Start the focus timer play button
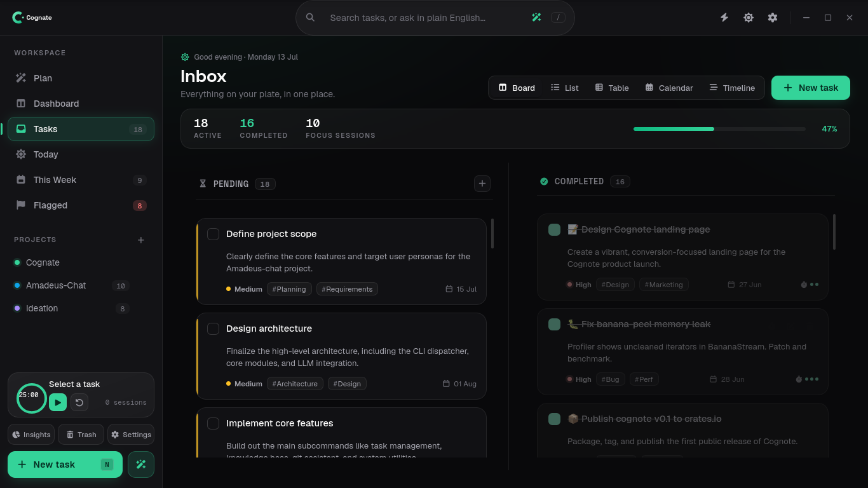Image resolution: width=868 pixels, height=488 pixels. pyautogui.click(x=58, y=402)
